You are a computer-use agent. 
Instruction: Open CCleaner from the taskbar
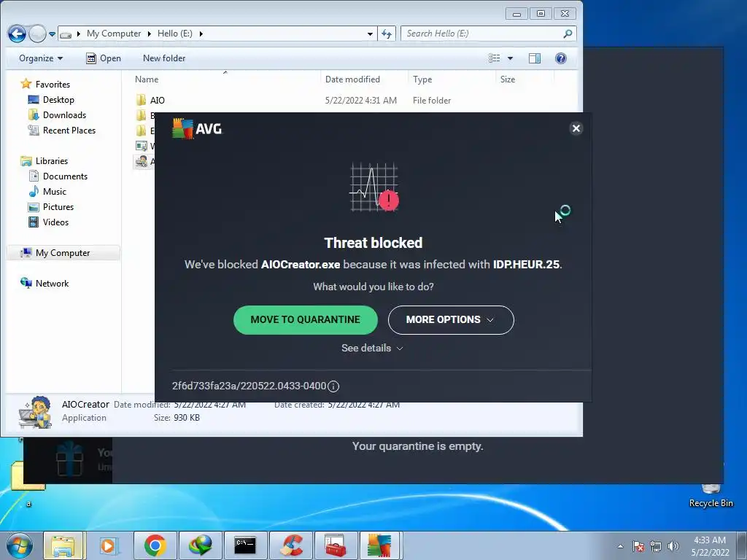click(x=290, y=545)
